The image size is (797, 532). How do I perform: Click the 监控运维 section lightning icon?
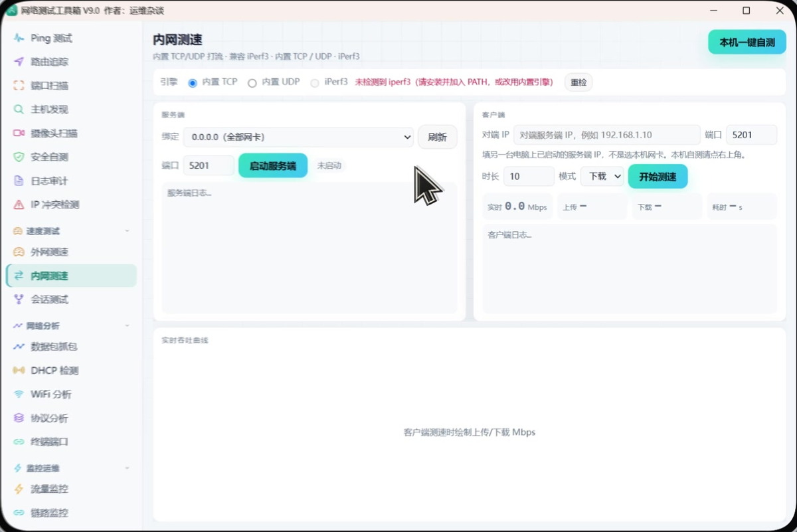click(17, 468)
